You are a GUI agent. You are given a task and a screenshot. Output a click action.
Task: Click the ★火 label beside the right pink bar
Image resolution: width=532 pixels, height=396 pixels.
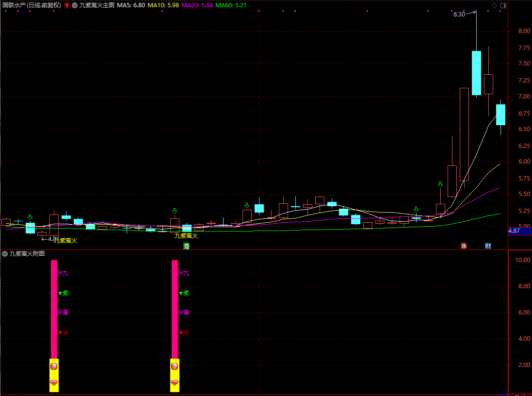[x=184, y=332]
